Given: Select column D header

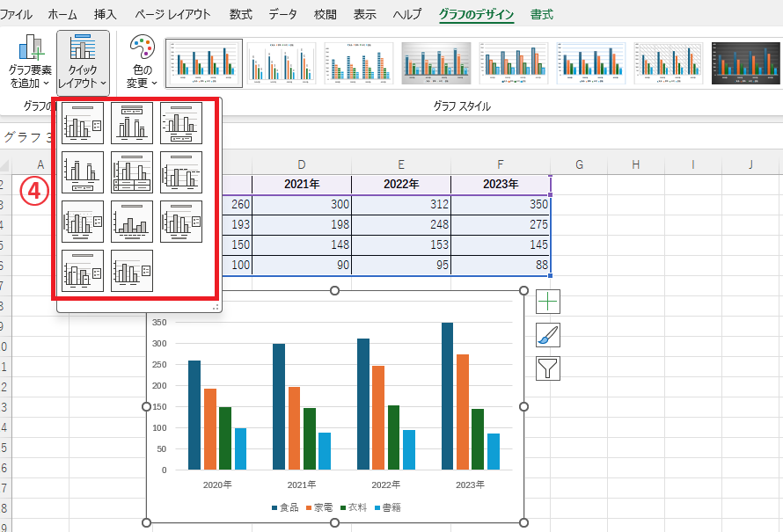Looking at the screenshot, I should (302, 164).
